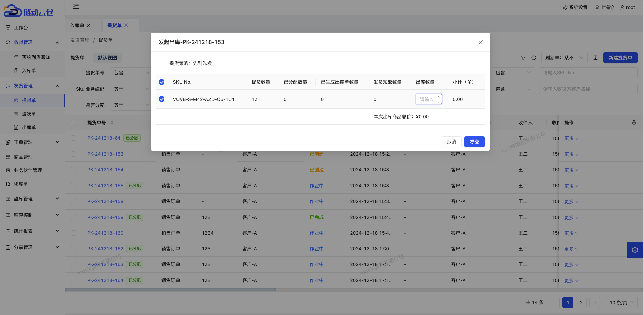Collapse the sidebar with the menu fold icon
This screenshot has height=315, width=644.
(x=76, y=6)
